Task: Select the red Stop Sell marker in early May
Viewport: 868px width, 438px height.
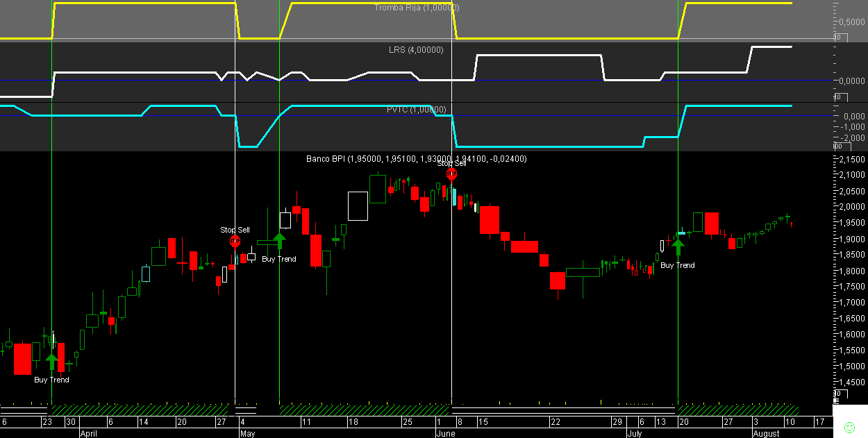Action: click(x=235, y=241)
